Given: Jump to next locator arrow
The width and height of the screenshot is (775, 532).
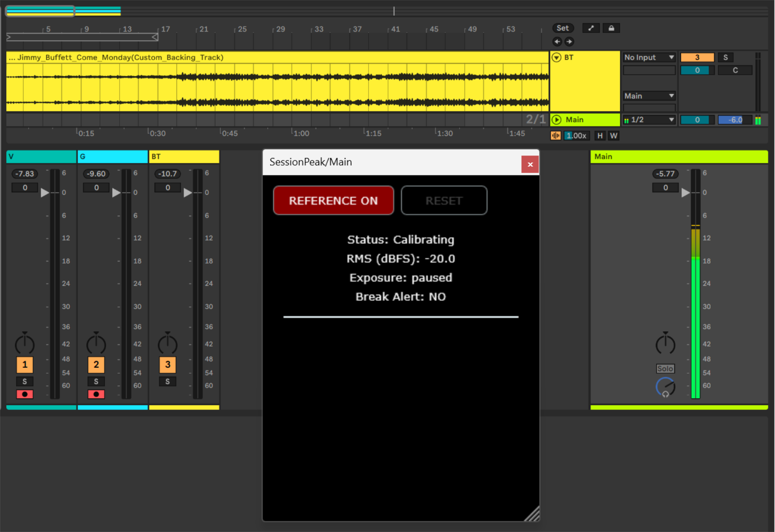Looking at the screenshot, I should pos(569,42).
